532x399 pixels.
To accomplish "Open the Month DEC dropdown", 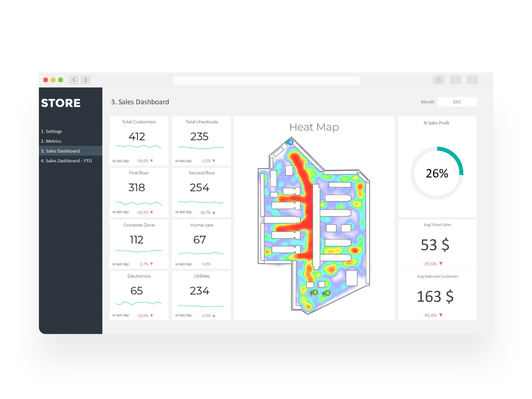I will [x=457, y=102].
